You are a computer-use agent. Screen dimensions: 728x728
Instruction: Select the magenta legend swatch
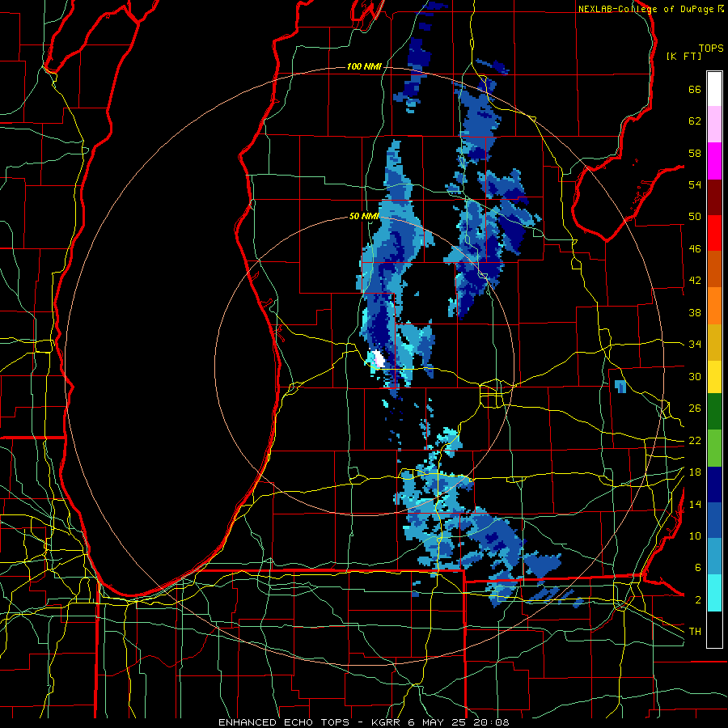pyautogui.click(x=714, y=161)
